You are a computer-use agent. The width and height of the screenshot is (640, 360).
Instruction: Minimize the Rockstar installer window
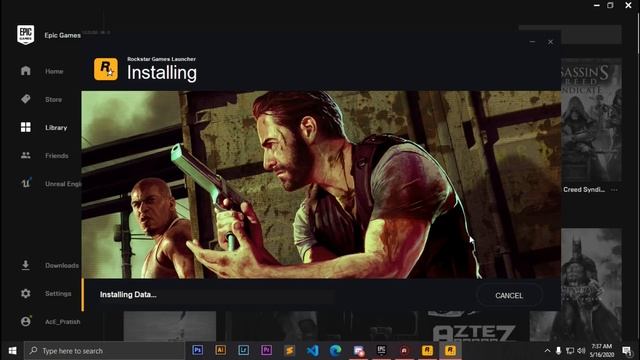pos(532,42)
